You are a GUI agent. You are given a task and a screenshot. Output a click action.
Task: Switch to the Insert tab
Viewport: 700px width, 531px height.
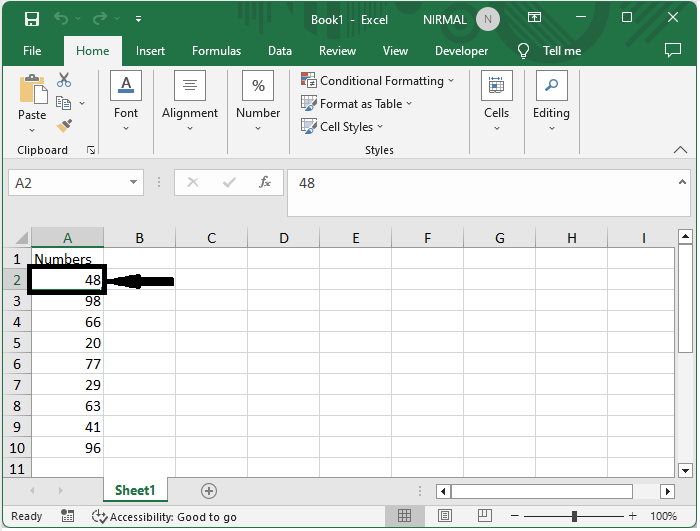150,51
